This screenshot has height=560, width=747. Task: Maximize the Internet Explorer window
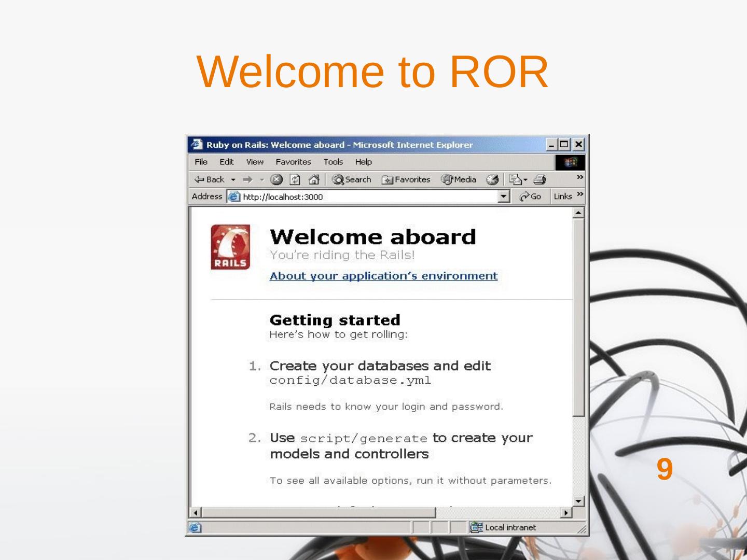pos(564,144)
